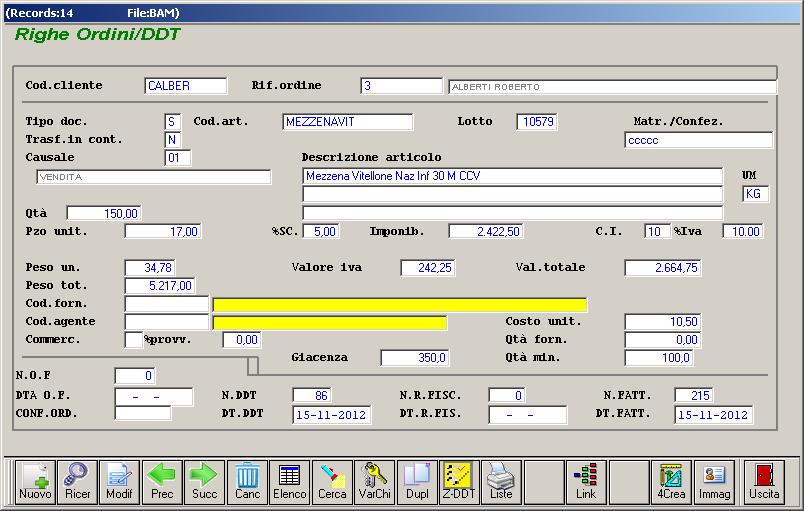Image resolution: width=804 pixels, height=511 pixels.
Task: Click the Costo unit. field 10,50
Action: coord(662,322)
